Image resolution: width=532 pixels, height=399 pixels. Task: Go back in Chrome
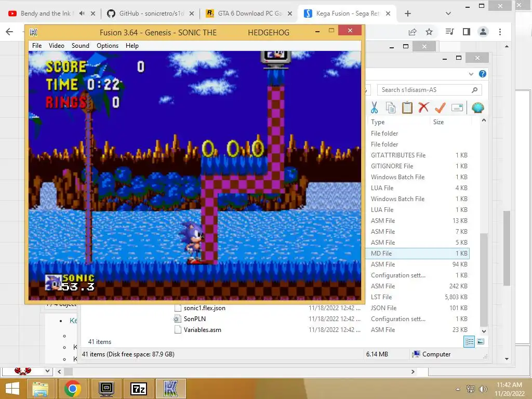click(9, 32)
